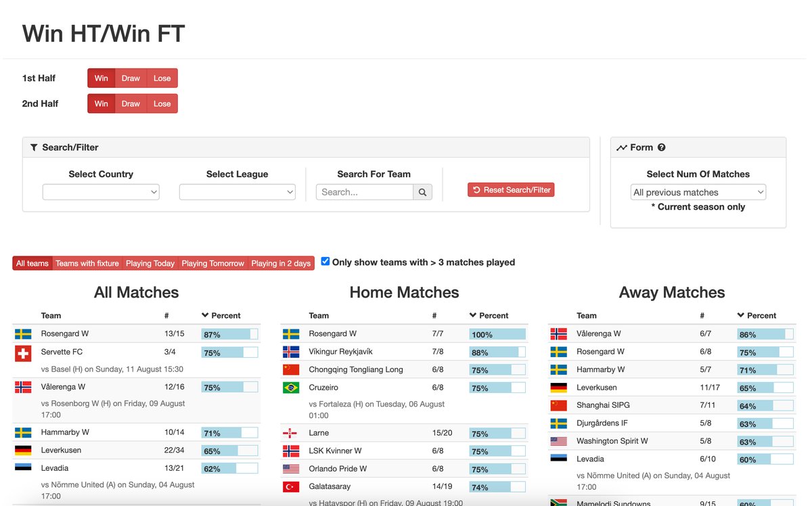The height and width of the screenshot is (506, 812).
Task: Click the Search For Team input field
Action: [x=365, y=192]
